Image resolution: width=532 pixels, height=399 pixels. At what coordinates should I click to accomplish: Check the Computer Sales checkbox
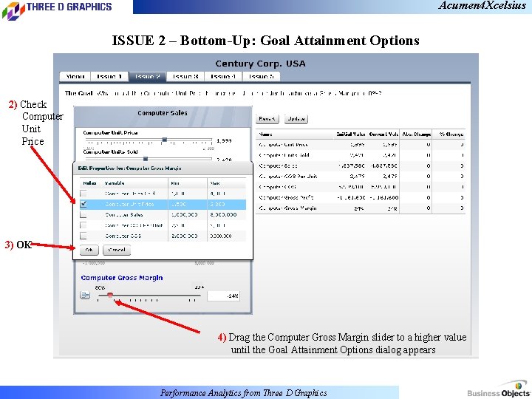(x=83, y=214)
